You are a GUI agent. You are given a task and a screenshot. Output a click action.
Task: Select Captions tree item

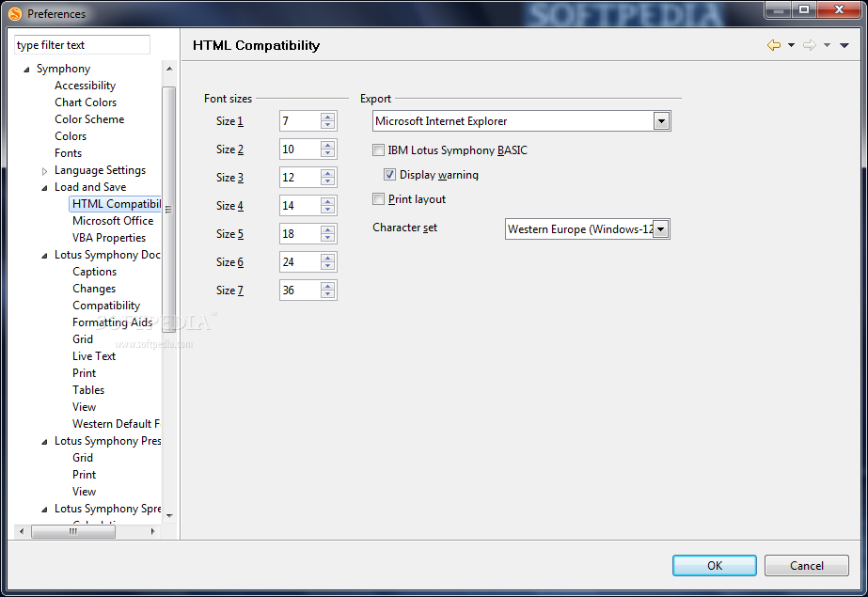[94, 272]
